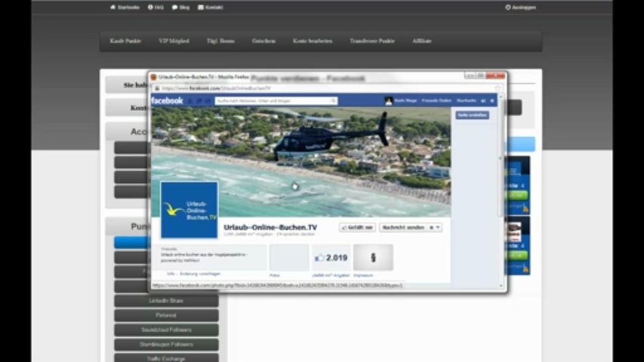Viewport: 644px width, 362px height.
Task: Select the 'VIP Mitglied' menu item
Action: [174, 41]
